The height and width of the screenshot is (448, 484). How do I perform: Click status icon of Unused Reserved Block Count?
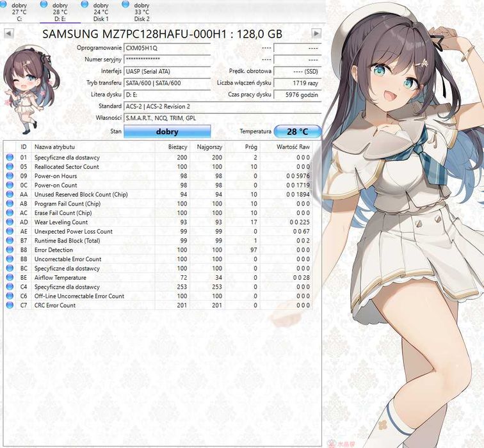10,194
